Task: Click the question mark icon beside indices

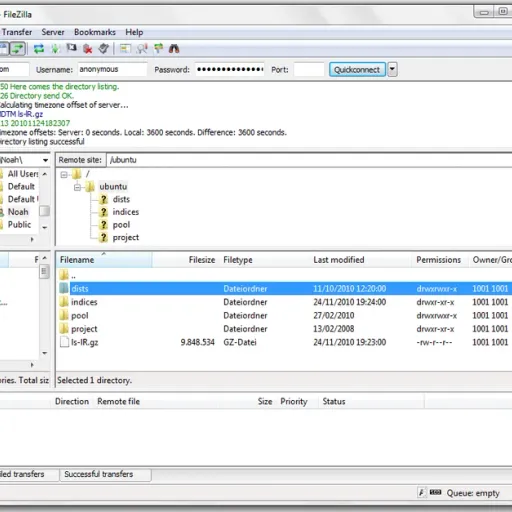Action: click(x=104, y=212)
